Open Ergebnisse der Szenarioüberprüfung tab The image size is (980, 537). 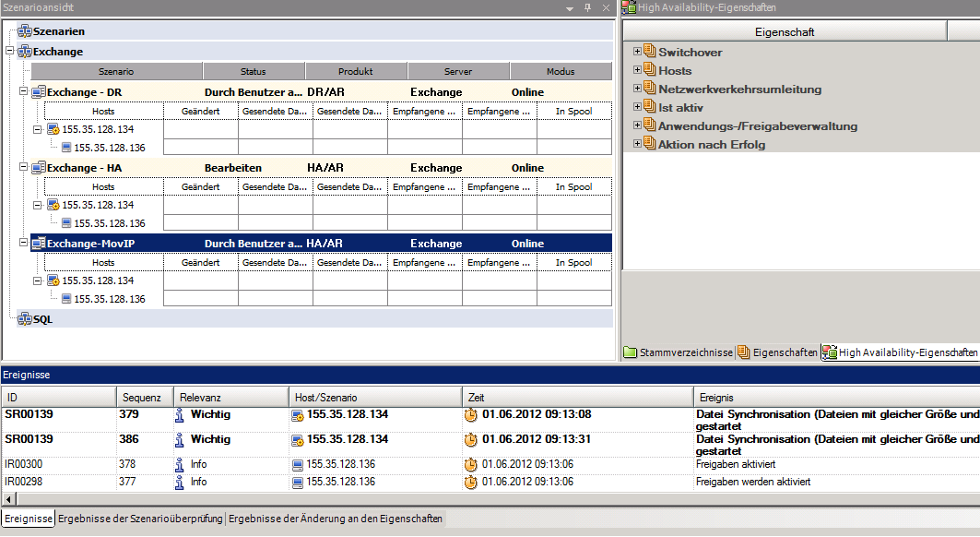click(140, 519)
